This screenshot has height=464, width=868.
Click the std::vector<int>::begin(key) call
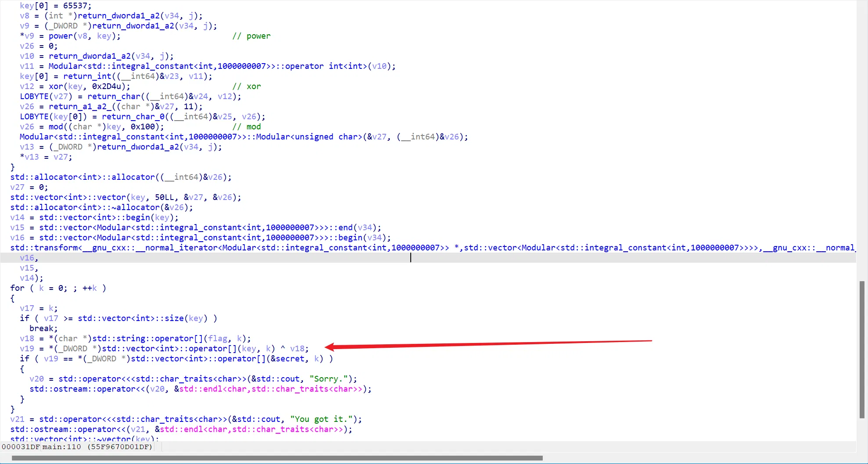pyautogui.click(x=109, y=218)
